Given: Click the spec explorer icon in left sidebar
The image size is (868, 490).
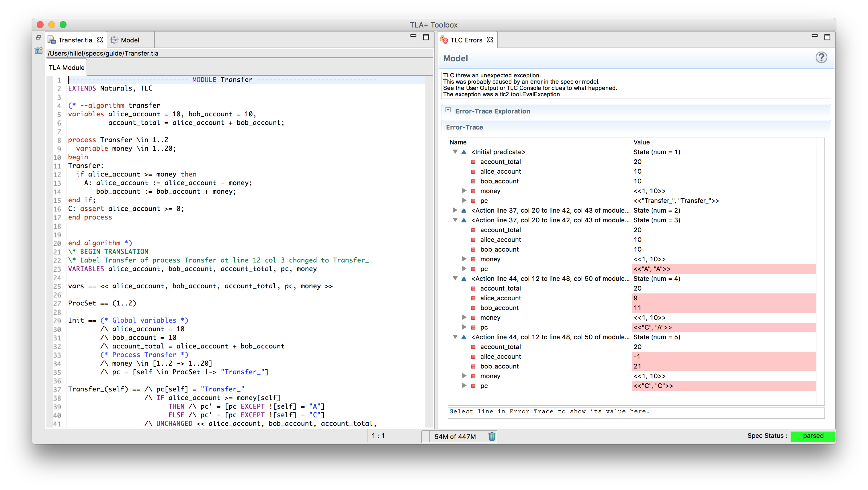Looking at the screenshot, I should click(38, 50).
